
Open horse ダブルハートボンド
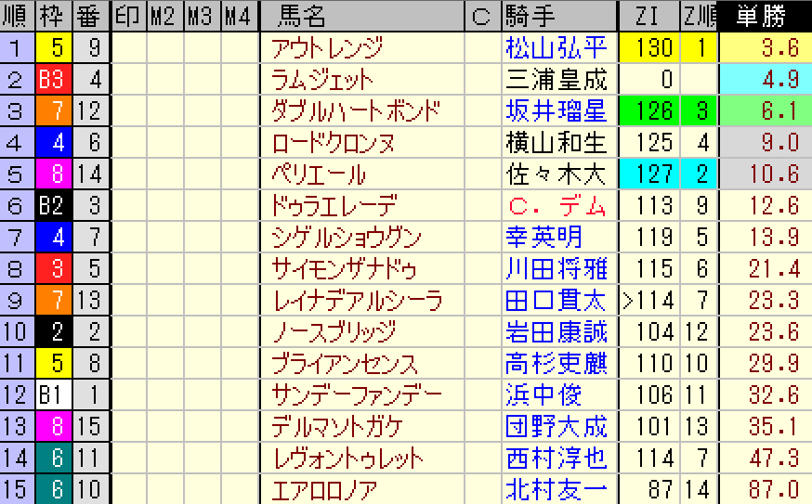[353, 111]
